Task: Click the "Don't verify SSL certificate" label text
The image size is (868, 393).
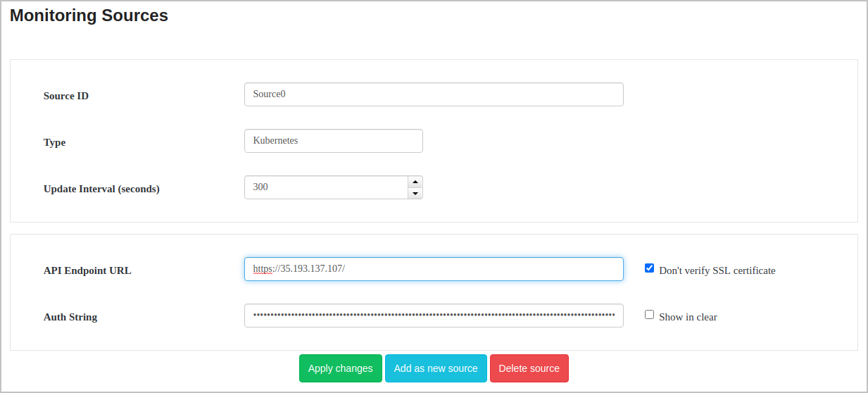Action: (717, 270)
